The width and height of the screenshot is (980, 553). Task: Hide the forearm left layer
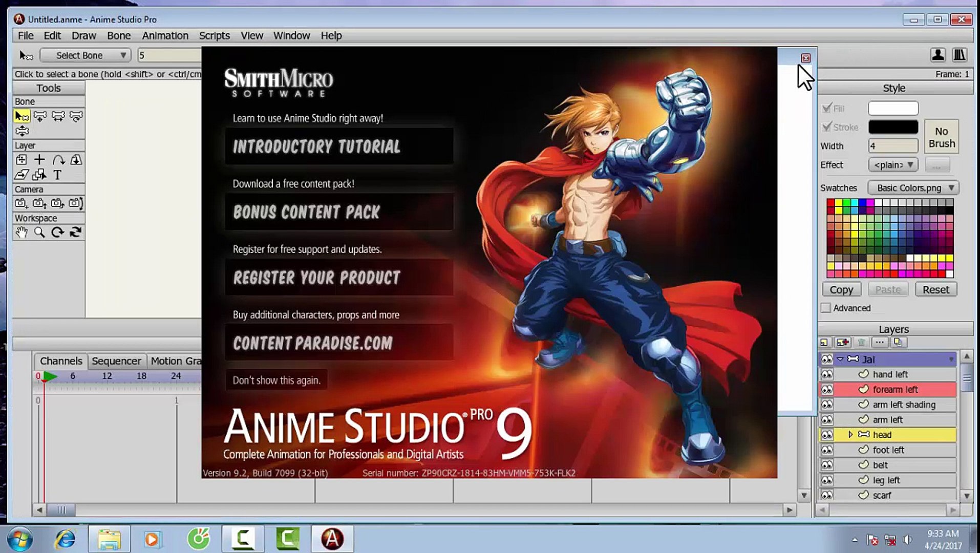point(827,390)
